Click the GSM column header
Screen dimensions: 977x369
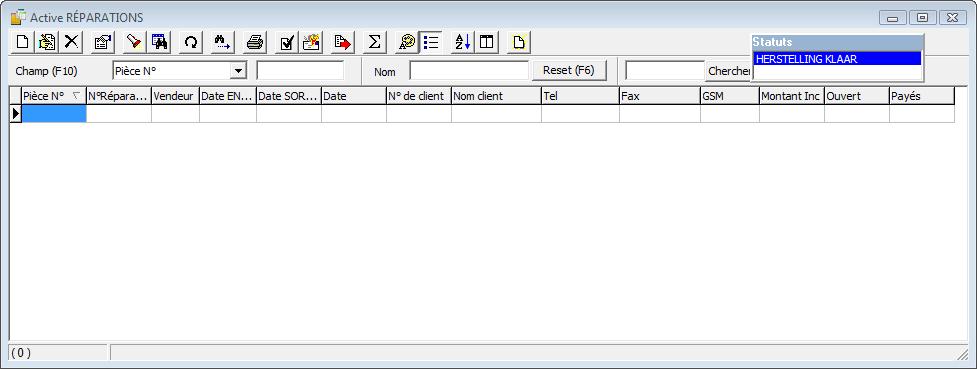pos(730,96)
